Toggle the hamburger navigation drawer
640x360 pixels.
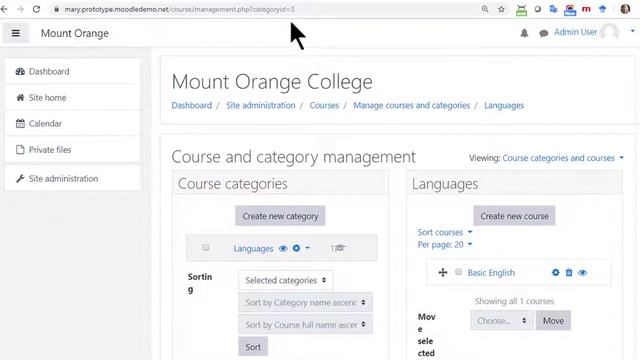coord(16,33)
